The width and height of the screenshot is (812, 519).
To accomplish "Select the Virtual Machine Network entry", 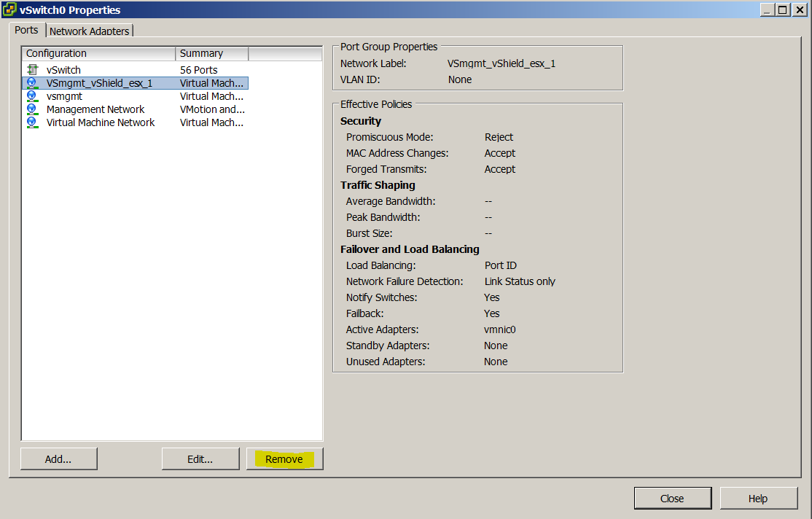I will pyautogui.click(x=101, y=122).
